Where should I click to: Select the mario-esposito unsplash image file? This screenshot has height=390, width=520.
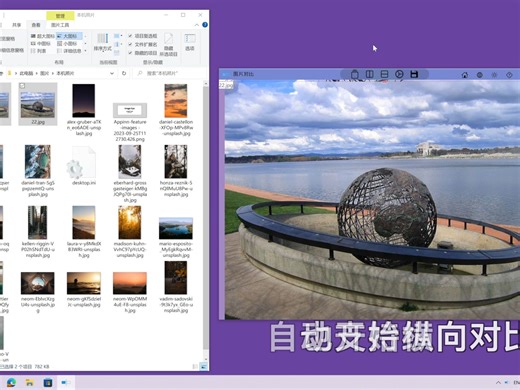coord(176,237)
